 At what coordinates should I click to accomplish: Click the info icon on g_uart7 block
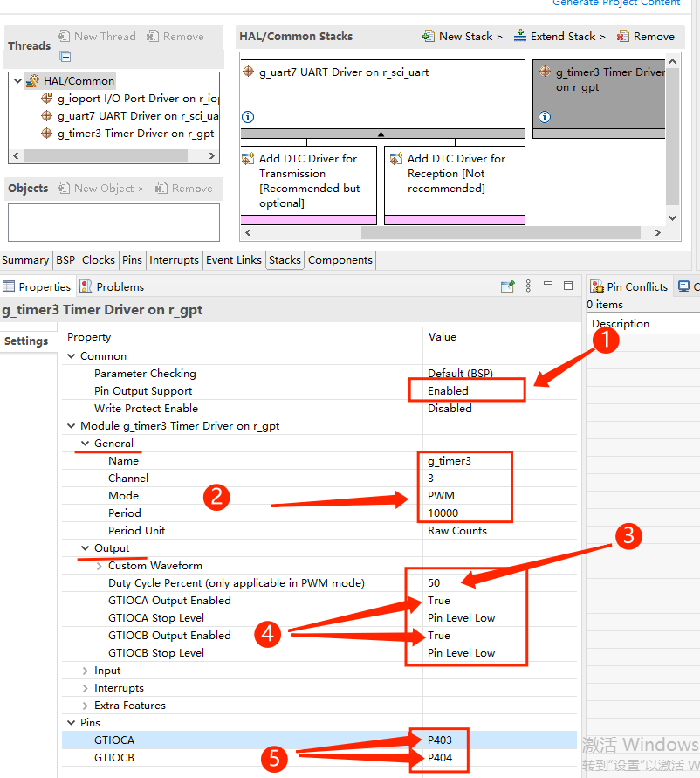pyautogui.click(x=248, y=117)
